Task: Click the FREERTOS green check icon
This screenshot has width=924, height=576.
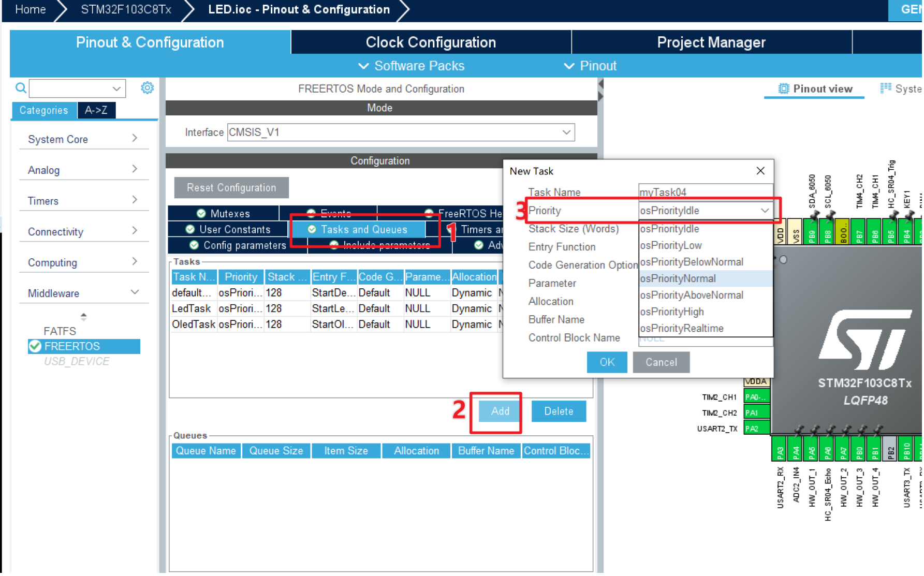Action: 35,346
